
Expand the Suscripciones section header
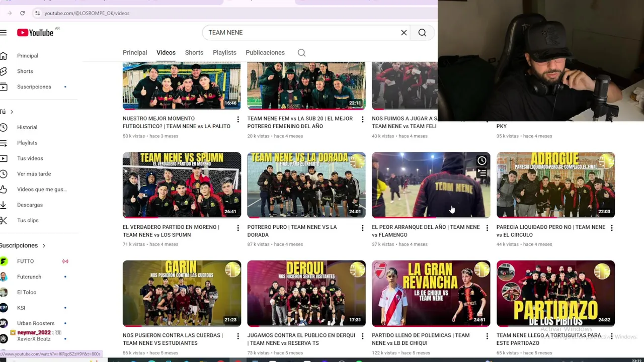pyautogui.click(x=23, y=246)
